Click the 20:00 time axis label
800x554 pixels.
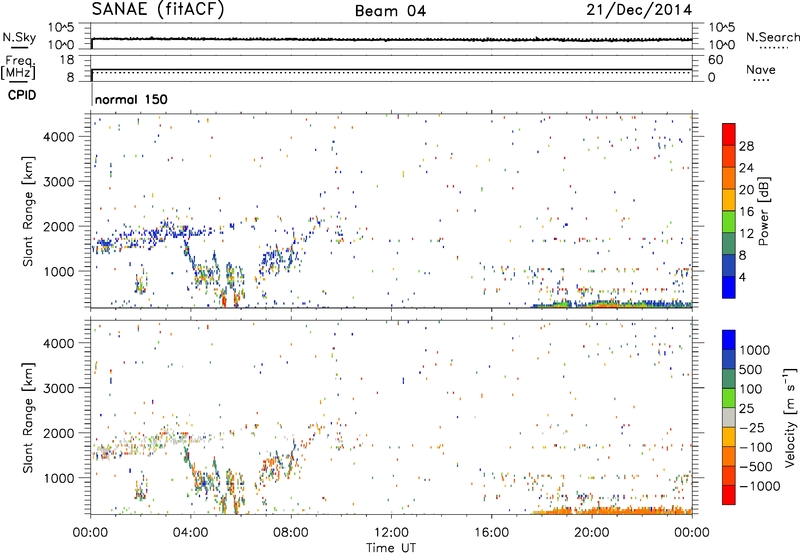[x=591, y=533]
